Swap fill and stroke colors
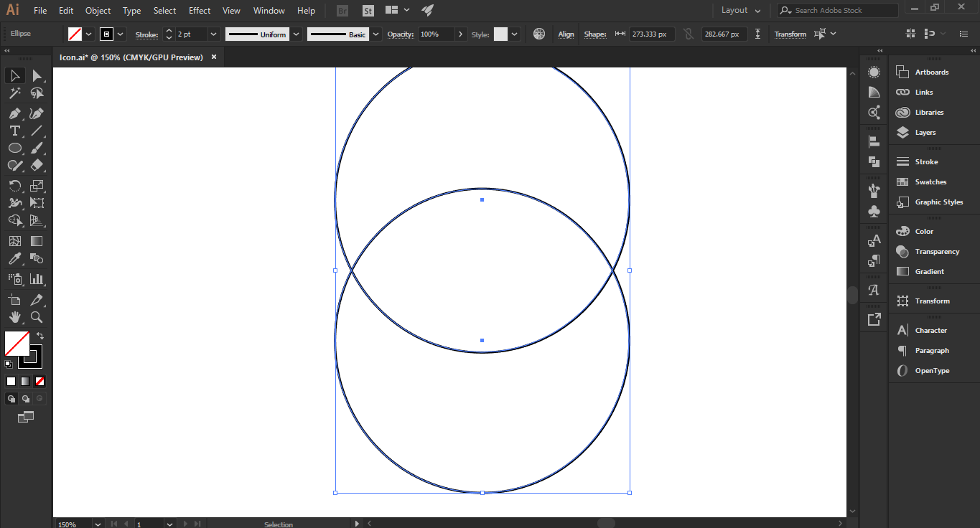The width and height of the screenshot is (980, 528). point(40,335)
